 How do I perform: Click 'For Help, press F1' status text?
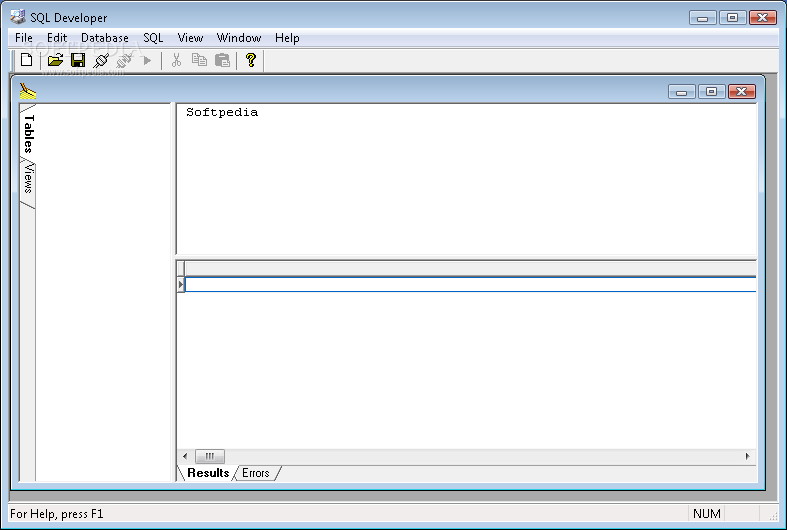click(x=57, y=513)
